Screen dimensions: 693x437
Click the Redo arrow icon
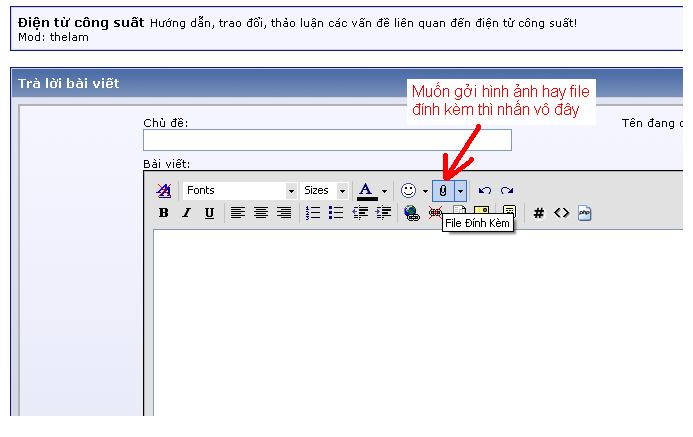(507, 191)
